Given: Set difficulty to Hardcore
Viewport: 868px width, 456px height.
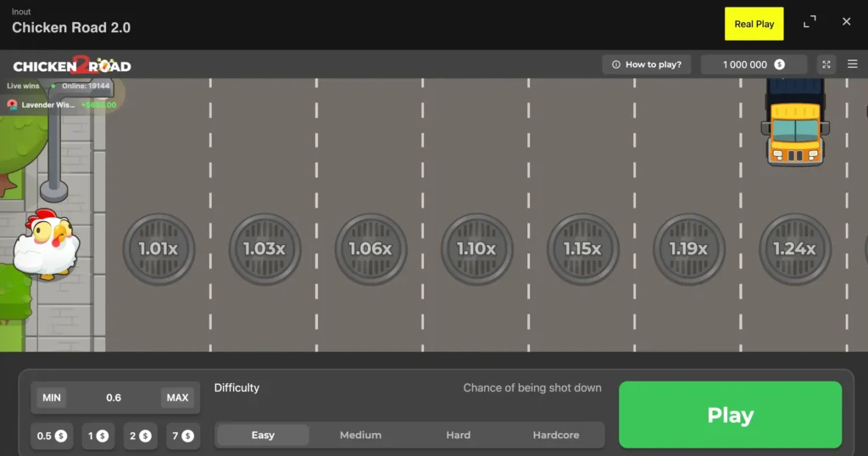Looking at the screenshot, I should coord(556,435).
